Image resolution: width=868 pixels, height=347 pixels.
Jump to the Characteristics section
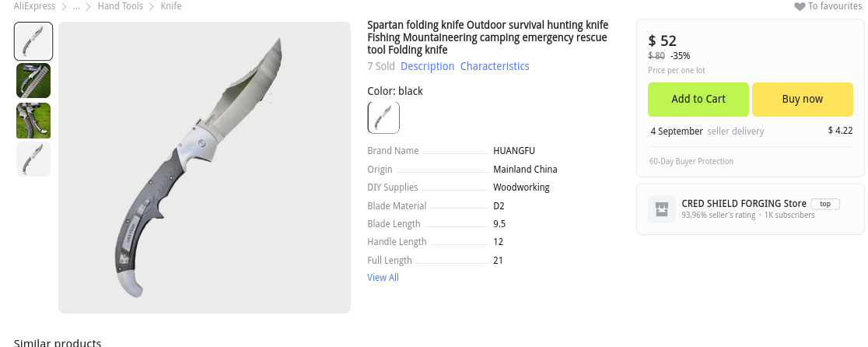click(495, 66)
